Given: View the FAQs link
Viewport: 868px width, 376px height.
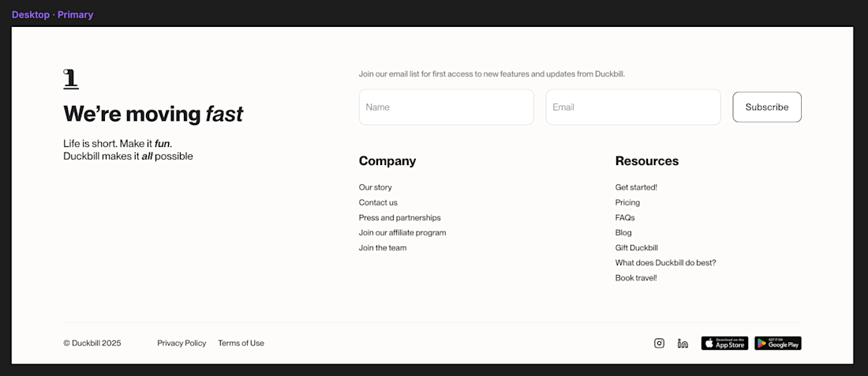Looking at the screenshot, I should (625, 217).
